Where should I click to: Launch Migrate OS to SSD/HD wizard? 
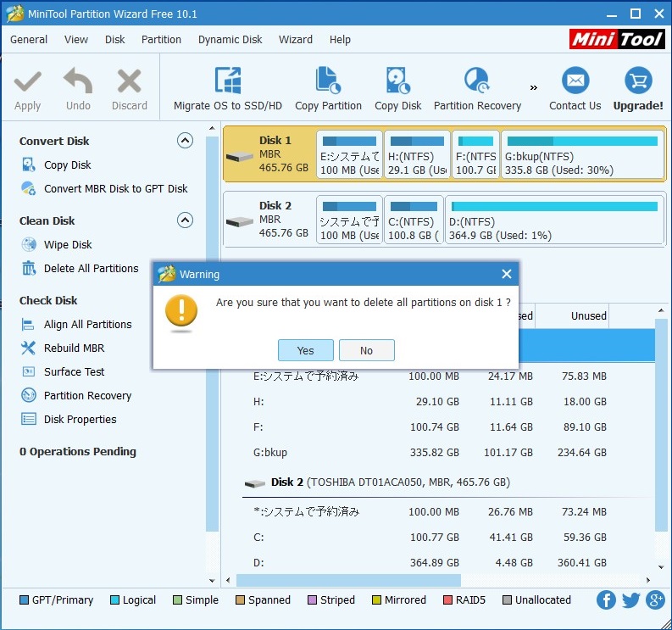[x=228, y=89]
